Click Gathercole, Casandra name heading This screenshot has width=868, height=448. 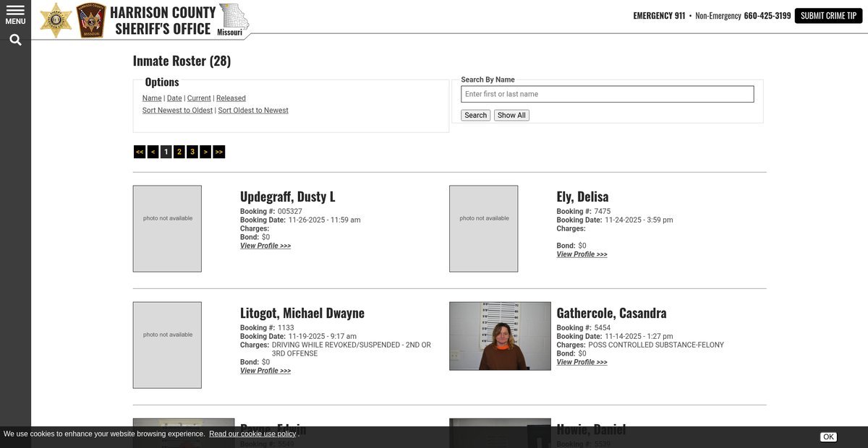611,313
